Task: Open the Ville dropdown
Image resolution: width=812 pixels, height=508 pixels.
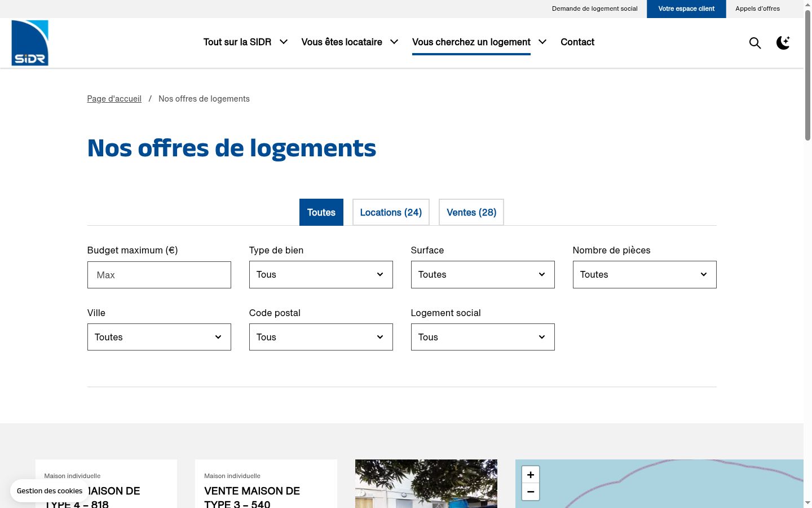Action: pos(159,337)
